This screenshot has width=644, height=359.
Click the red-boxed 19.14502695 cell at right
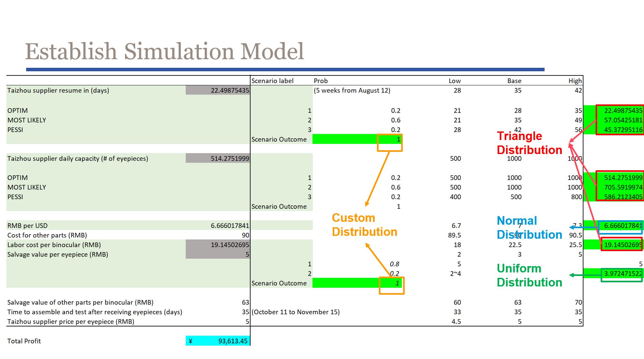click(621, 244)
